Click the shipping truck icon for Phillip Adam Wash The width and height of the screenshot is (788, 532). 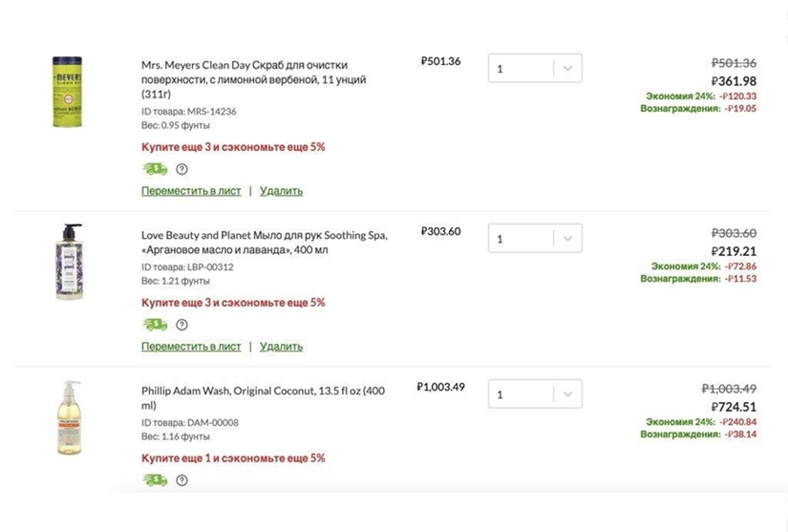coord(154,479)
